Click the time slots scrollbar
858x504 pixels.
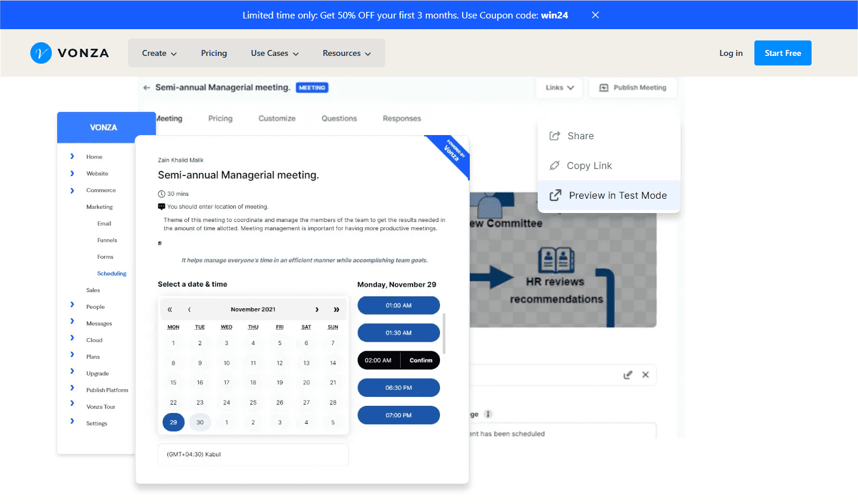pyautogui.click(x=444, y=333)
